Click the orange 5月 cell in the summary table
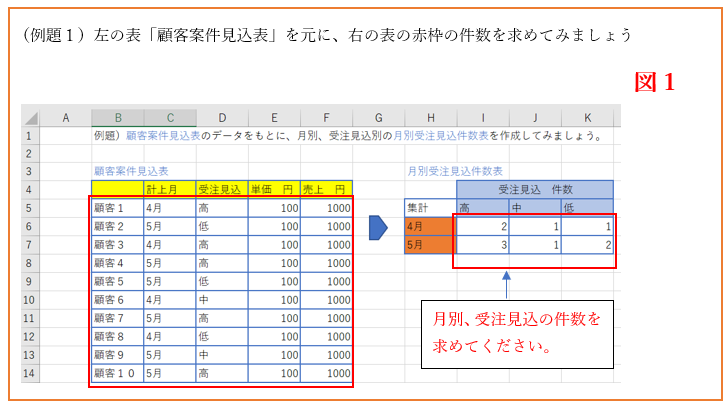The width and height of the screenshot is (728, 407). pos(430,245)
